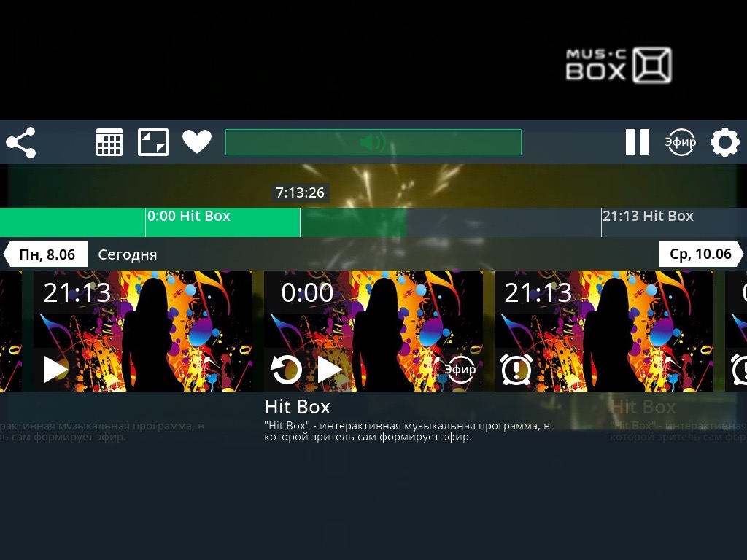Screen dimensions: 747x560
Task: Click the Music Box channel logo
Action: click(x=619, y=65)
